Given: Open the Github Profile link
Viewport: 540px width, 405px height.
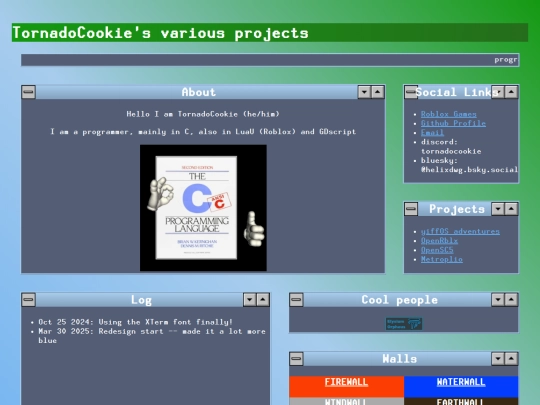Looking at the screenshot, I should point(453,123).
